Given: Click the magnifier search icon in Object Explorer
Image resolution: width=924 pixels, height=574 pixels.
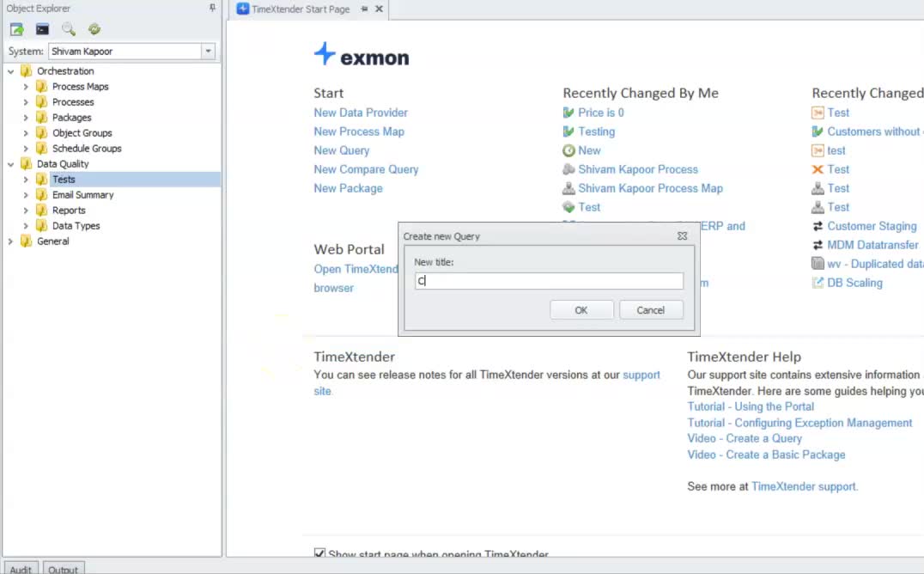Looking at the screenshot, I should point(69,29).
